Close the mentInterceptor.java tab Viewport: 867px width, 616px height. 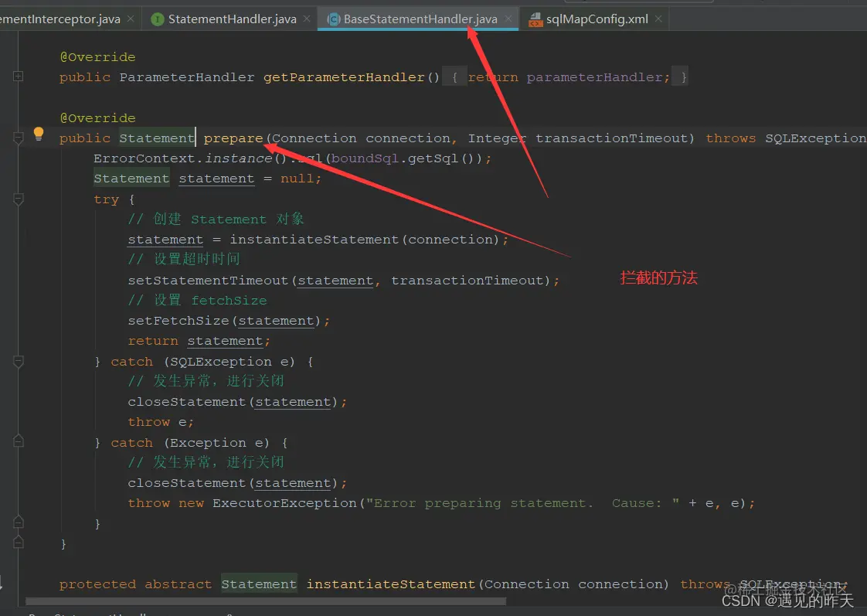pyautogui.click(x=131, y=19)
